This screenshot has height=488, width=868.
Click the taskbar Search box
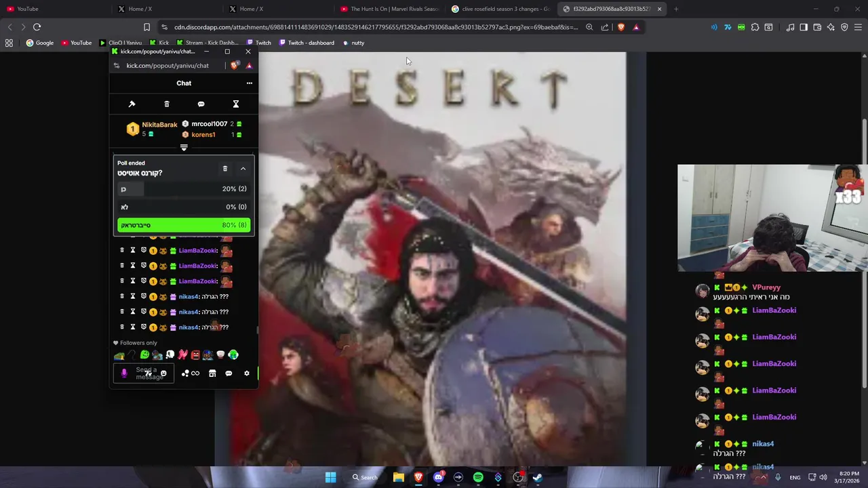[365, 477]
